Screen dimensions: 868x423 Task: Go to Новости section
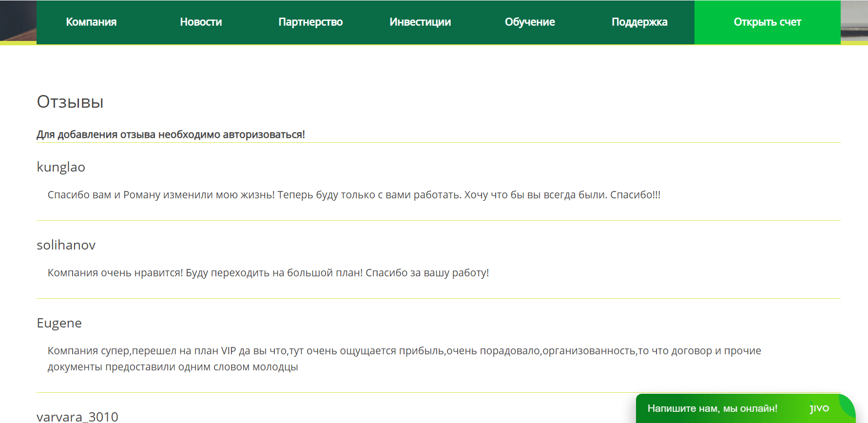coord(201,22)
